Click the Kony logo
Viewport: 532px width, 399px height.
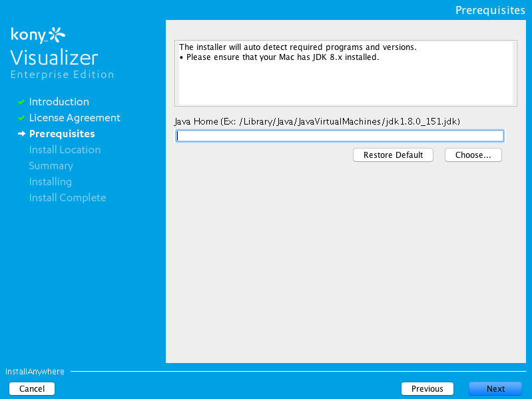click(x=38, y=35)
